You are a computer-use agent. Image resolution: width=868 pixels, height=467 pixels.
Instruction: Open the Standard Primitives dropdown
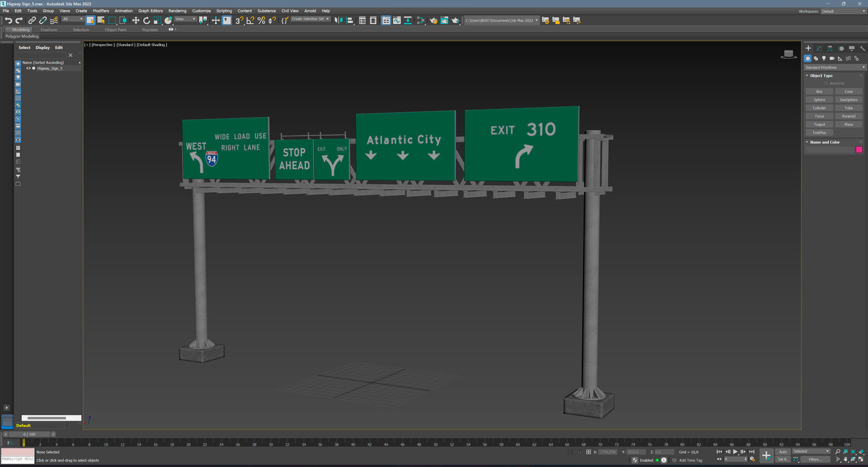[835, 67]
